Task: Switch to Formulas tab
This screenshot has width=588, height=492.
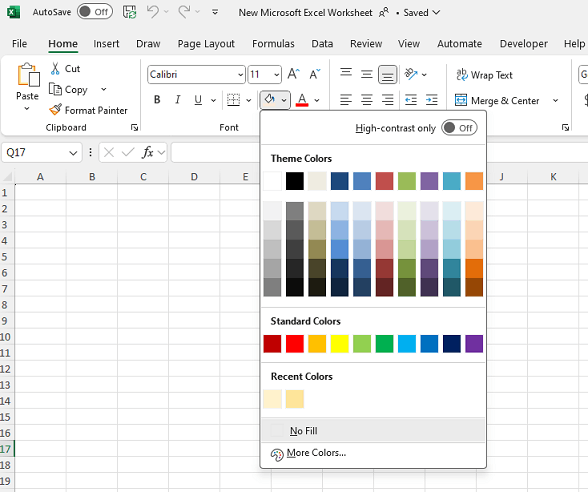Action: [273, 44]
